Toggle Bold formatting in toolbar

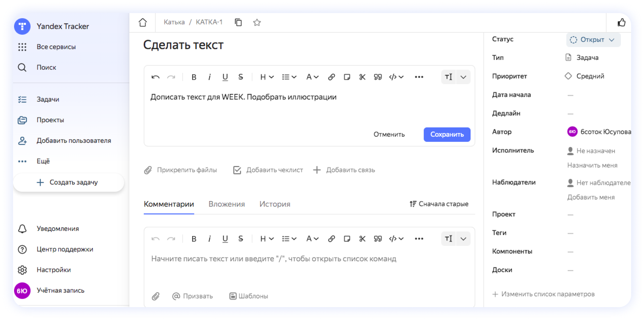193,77
